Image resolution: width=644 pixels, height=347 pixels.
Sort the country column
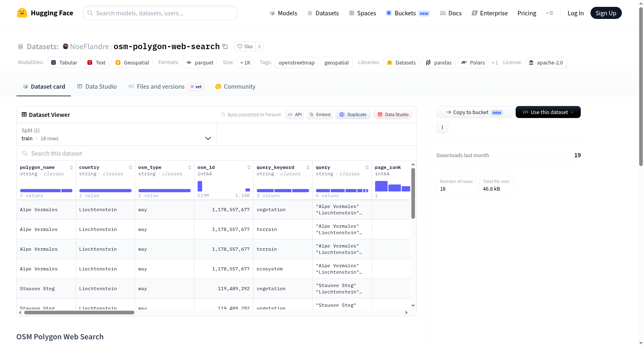pos(130,167)
